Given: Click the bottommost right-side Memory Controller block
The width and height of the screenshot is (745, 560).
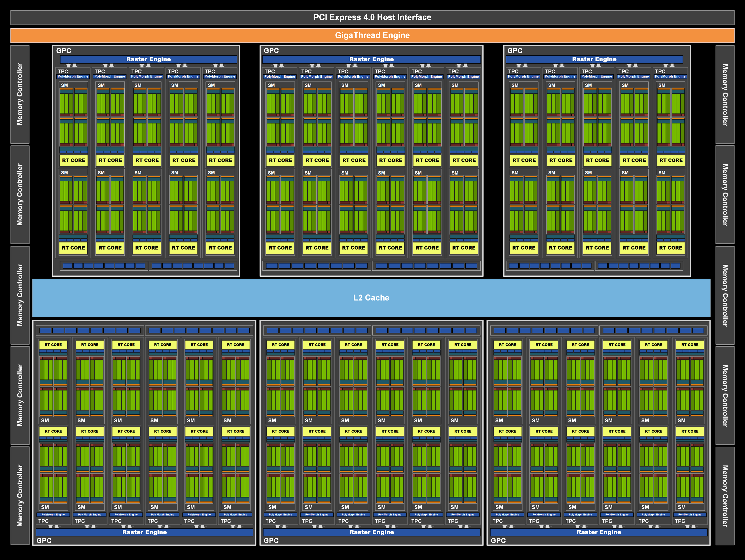Looking at the screenshot, I should point(725,496).
